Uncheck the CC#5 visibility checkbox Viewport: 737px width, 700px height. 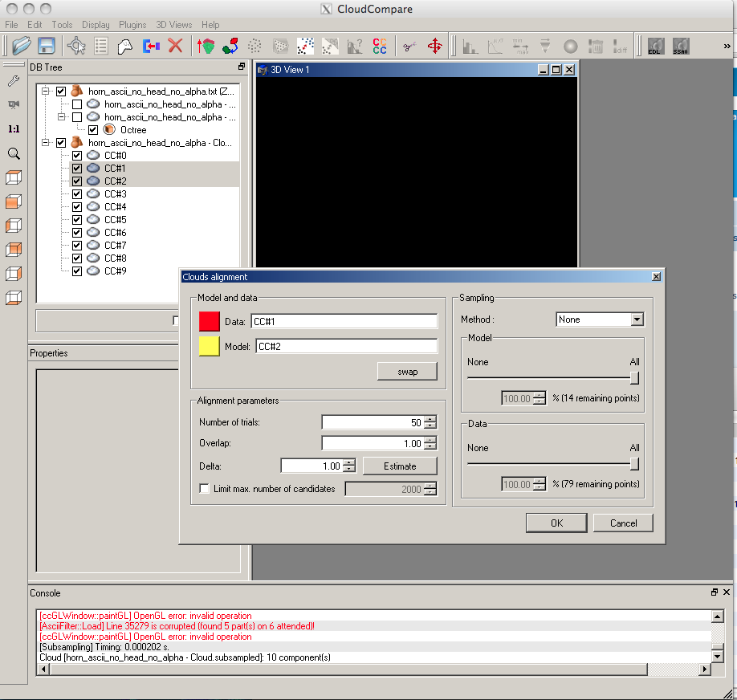(x=77, y=219)
